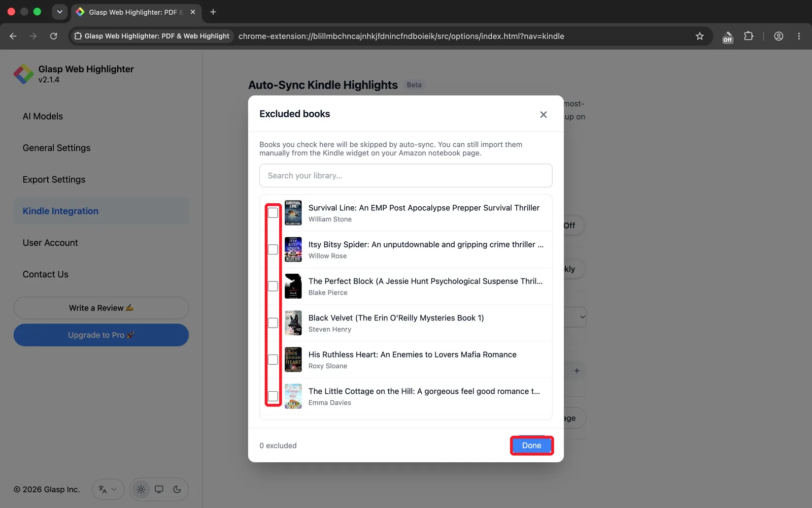
Task: Open AI Models settings section
Action: pyautogui.click(x=101, y=116)
